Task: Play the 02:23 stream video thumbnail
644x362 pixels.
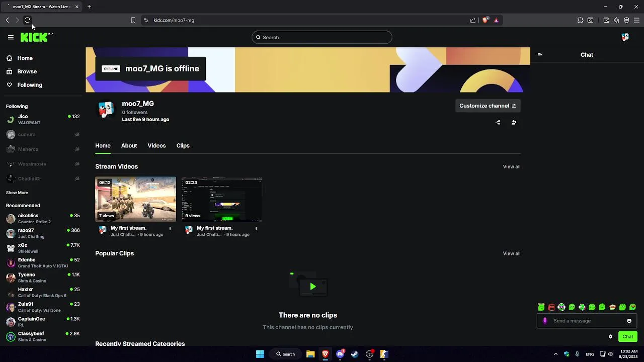Action: (222, 199)
